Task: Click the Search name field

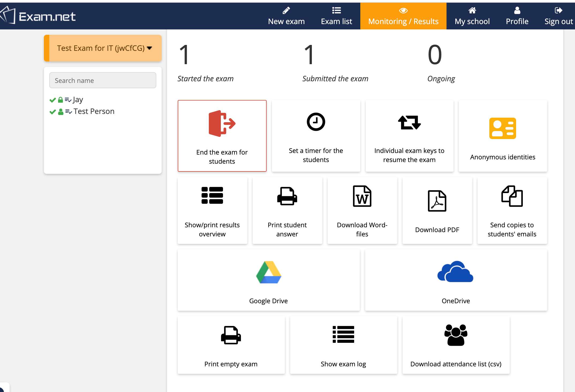Action: pos(103,80)
